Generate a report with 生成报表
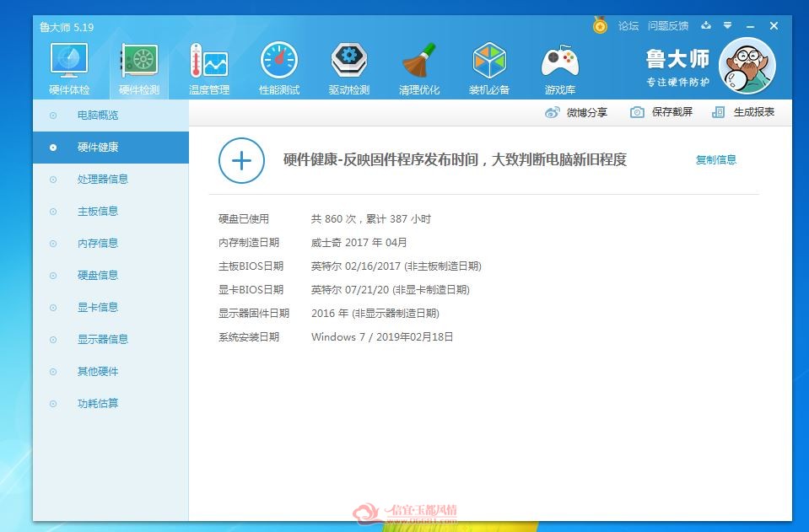 point(743,112)
